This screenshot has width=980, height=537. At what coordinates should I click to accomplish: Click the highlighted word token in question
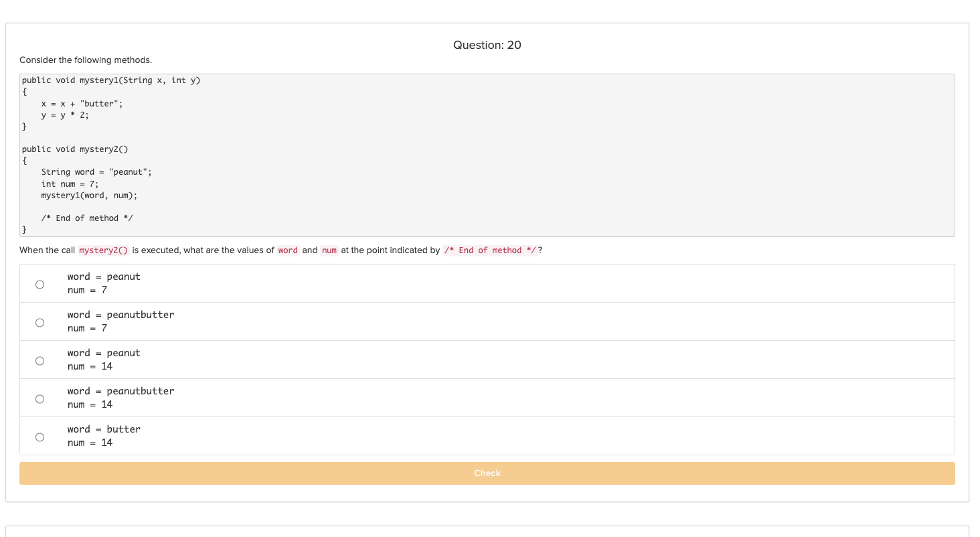(288, 250)
